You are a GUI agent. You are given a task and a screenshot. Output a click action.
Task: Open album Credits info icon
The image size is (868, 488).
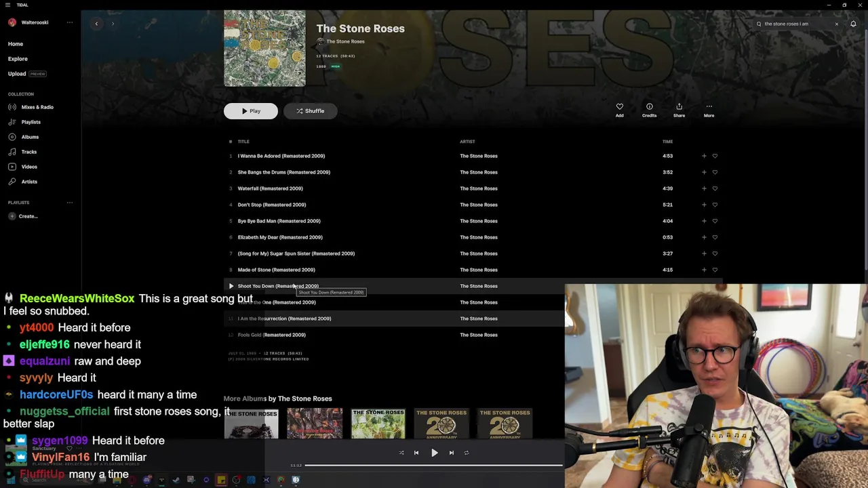[x=649, y=110]
